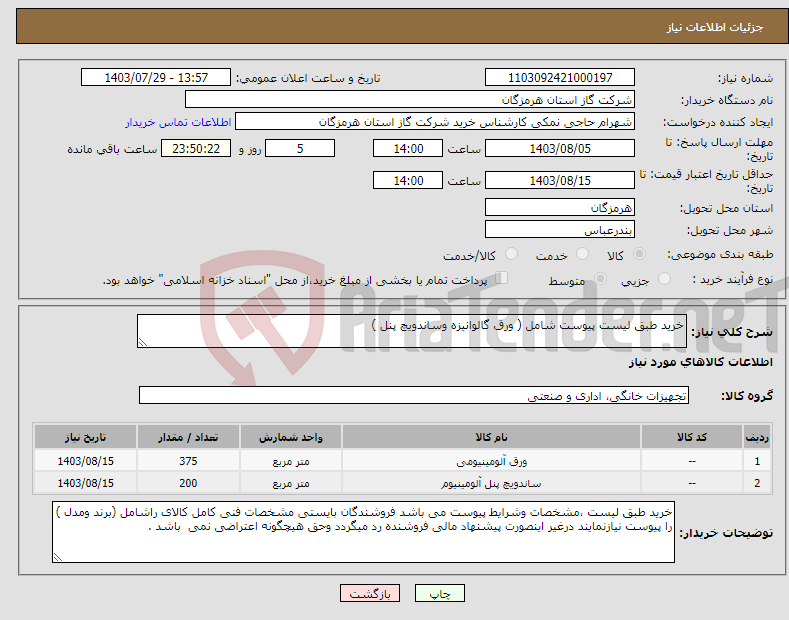Click the تعداد / مقدار column header
789x620 pixels.
188,437
